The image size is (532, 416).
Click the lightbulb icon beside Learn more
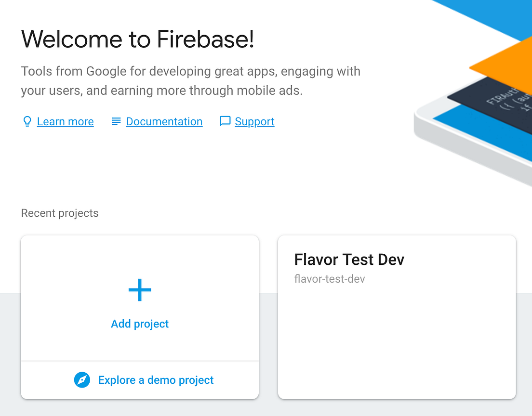27,121
